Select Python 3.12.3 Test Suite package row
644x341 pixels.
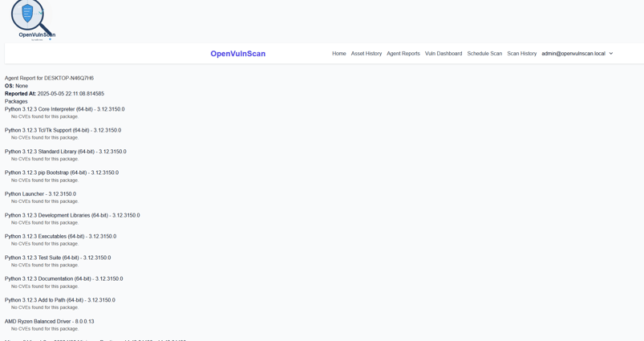[58, 258]
